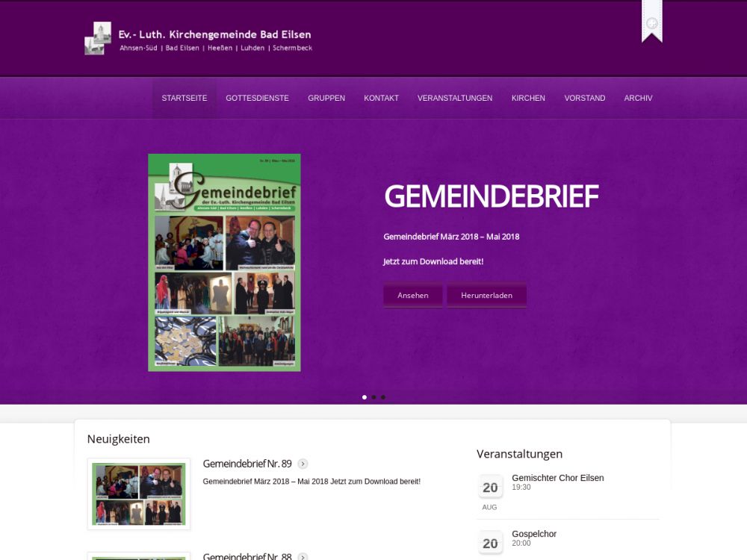
Task: Click the church logo icon in header
Action: tap(97, 38)
